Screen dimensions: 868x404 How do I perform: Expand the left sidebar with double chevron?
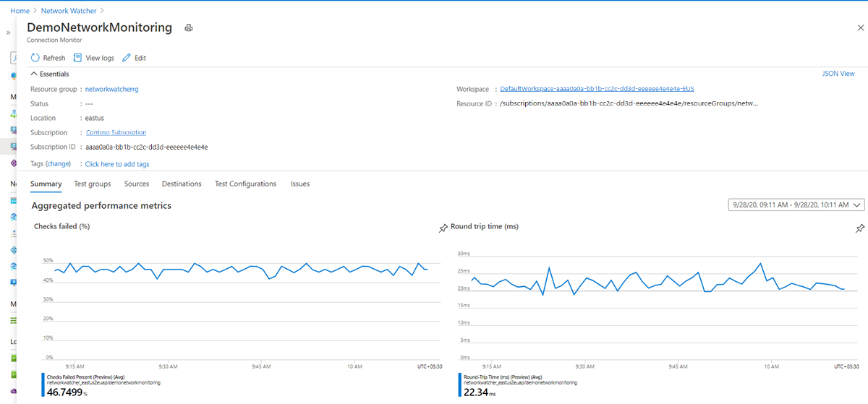click(x=9, y=33)
